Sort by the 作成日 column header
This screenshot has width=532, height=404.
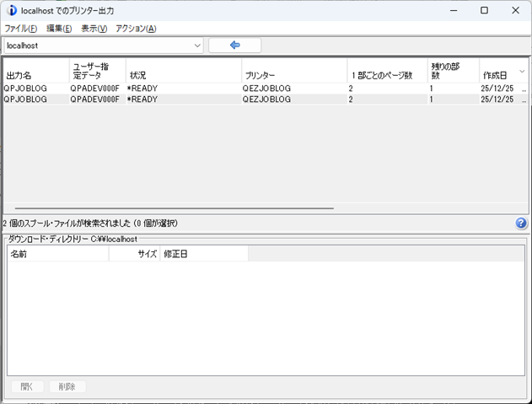click(497, 75)
